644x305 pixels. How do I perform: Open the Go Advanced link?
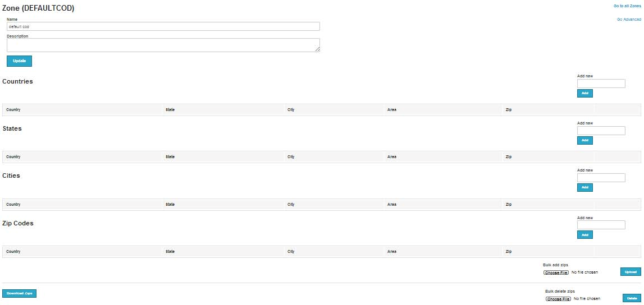tap(628, 19)
